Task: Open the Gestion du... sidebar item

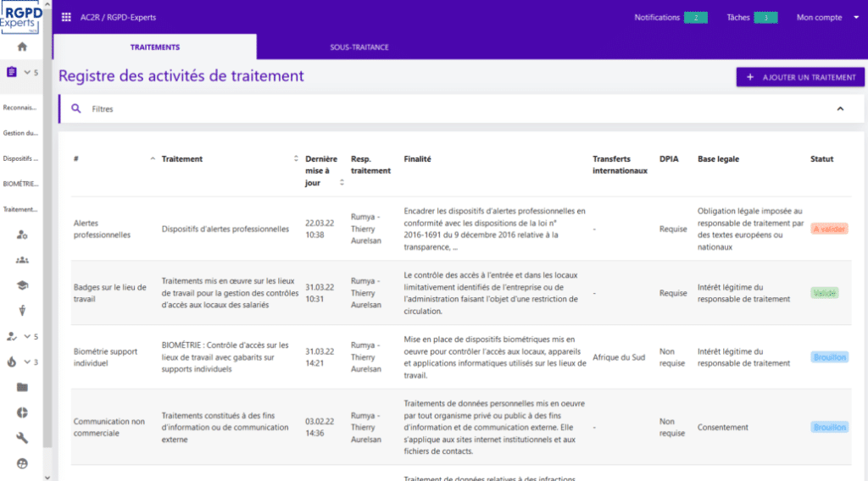Action: 20,133
